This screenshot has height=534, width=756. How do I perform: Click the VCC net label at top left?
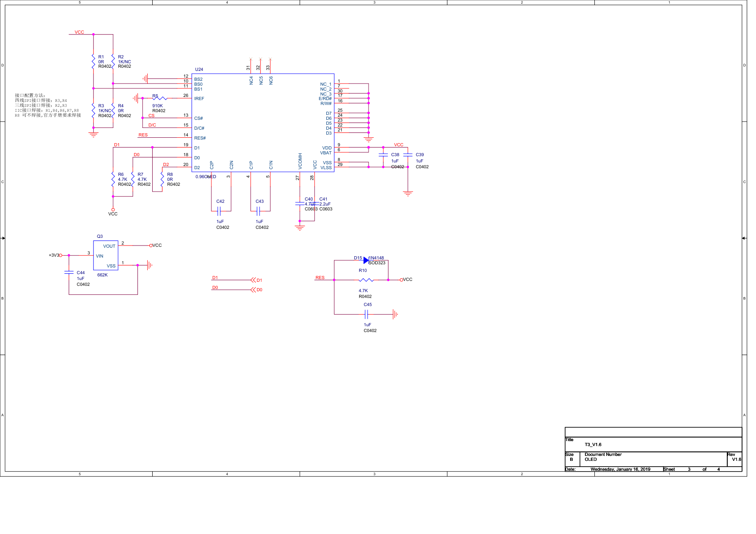[x=79, y=32]
